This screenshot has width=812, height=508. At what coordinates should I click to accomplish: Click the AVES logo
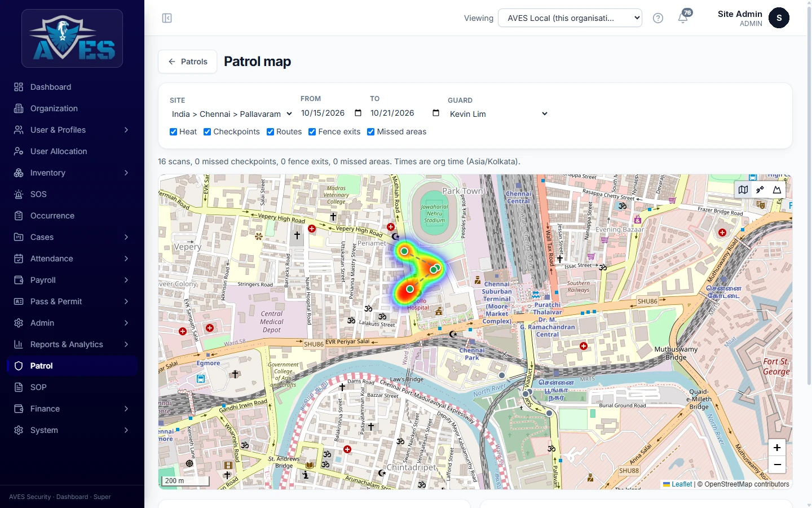[72, 38]
